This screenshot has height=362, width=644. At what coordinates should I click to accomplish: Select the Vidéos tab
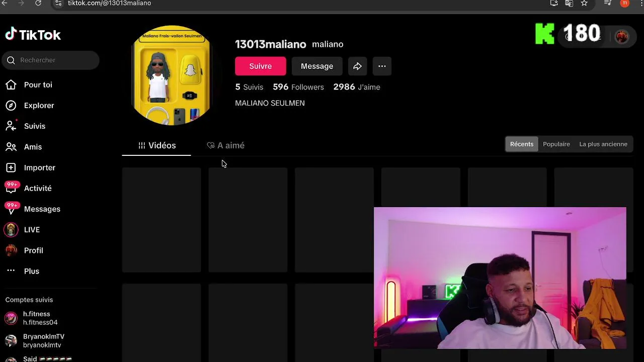click(x=157, y=145)
